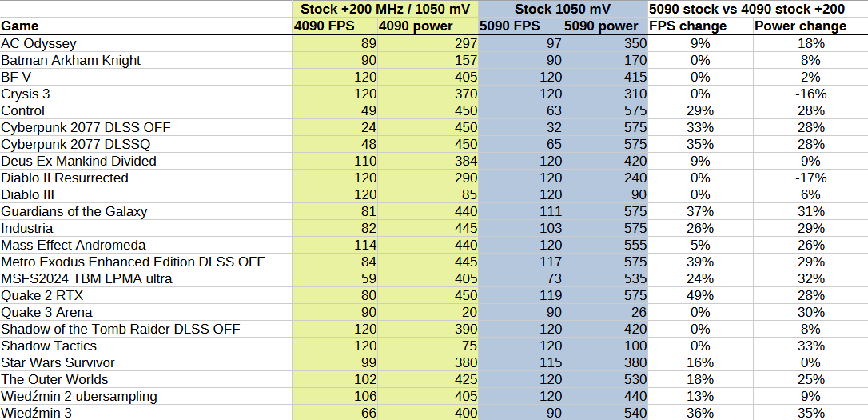Select the 'MSFS2024 TBM LPMA ultra' cell

tap(146, 278)
